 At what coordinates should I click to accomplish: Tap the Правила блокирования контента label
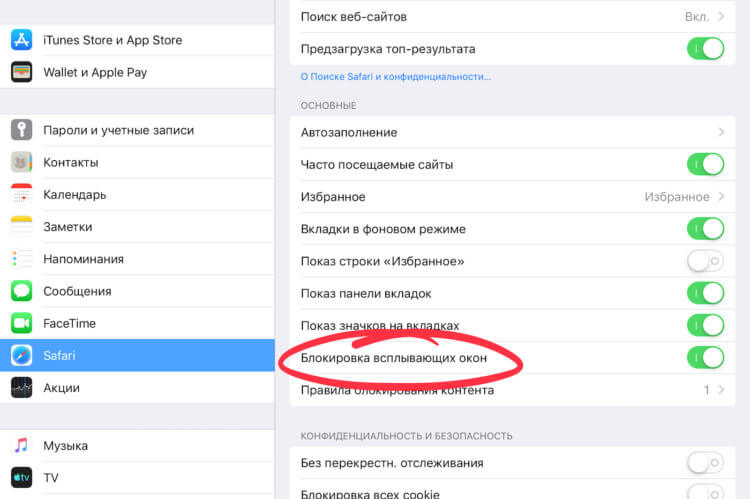(x=397, y=390)
